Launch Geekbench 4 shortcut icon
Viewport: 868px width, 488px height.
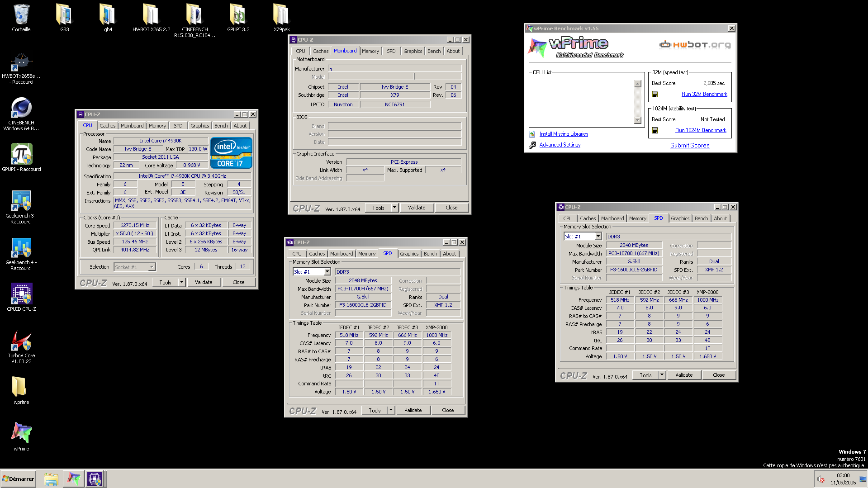pos(21,248)
